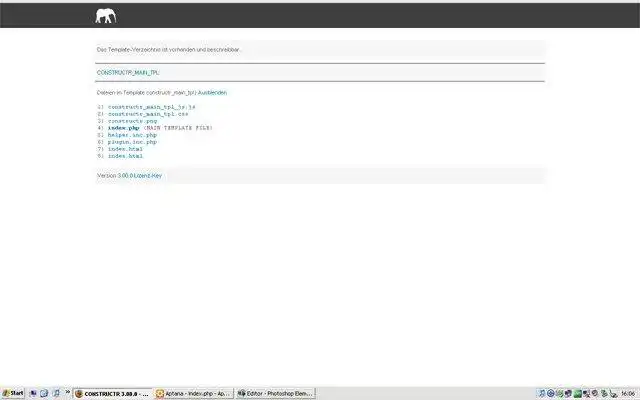Open plugin.inc.php file
The width and height of the screenshot is (640, 400).
coord(132,142)
